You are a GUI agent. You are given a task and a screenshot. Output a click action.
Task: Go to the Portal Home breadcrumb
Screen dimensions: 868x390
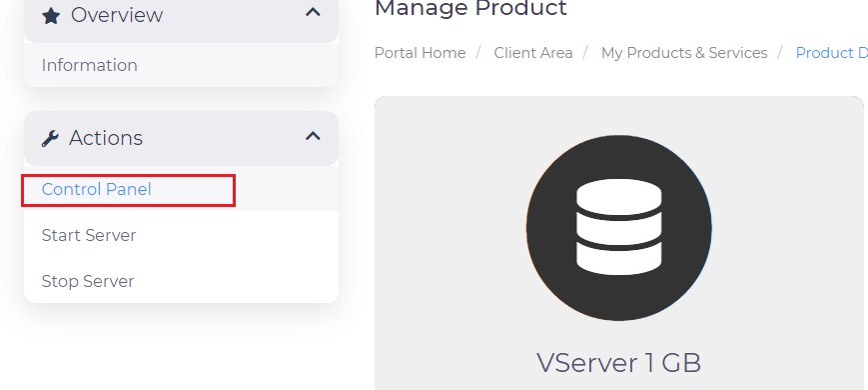pos(421,53)
